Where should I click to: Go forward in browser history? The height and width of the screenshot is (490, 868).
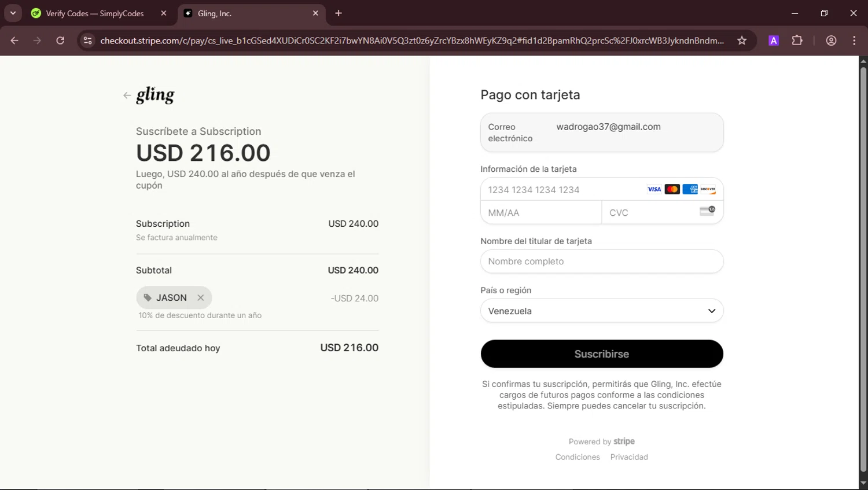[37, 40]
